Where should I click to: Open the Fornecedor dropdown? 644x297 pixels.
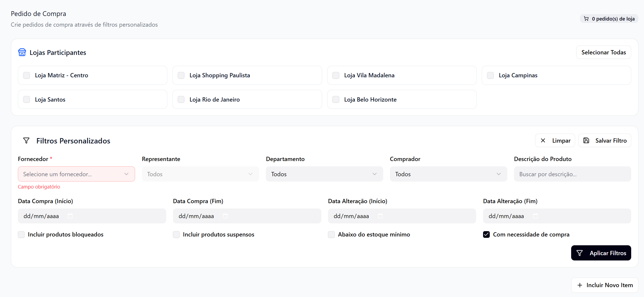point(76,174)
